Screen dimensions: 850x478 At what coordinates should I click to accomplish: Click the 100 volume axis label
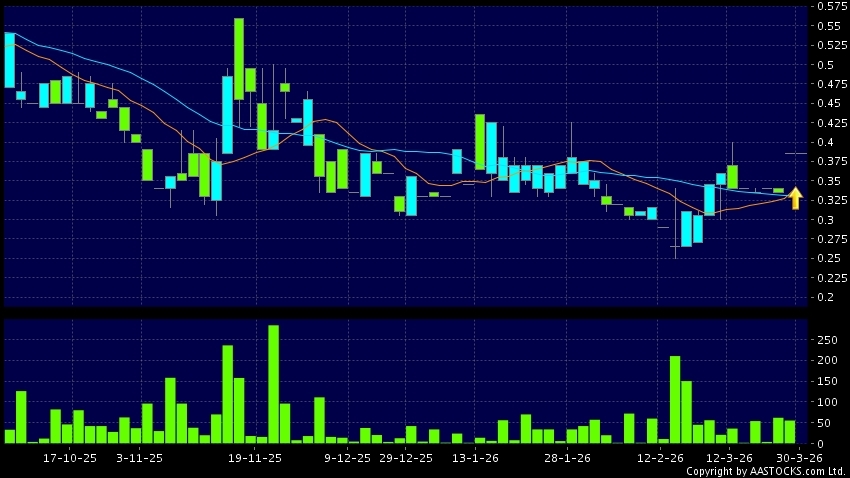click(826, 402)
